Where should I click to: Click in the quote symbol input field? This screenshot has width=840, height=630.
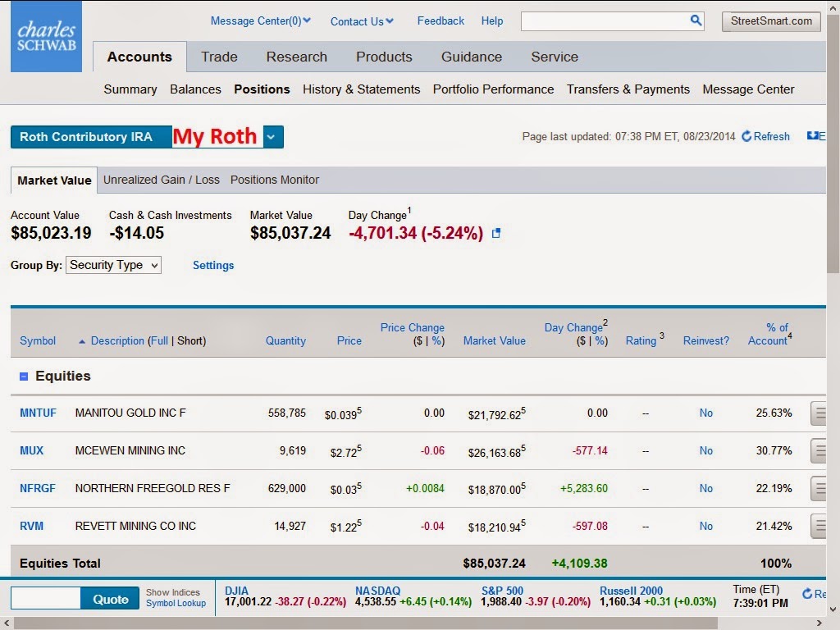coord(46,598)
